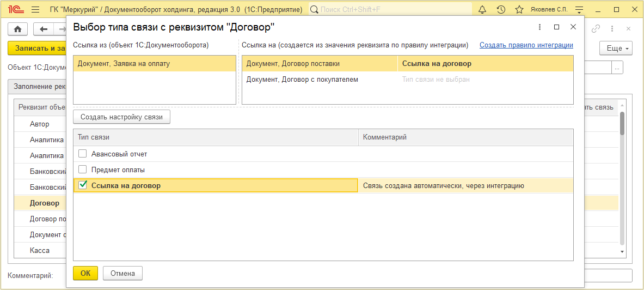Open favorites star icon
Image resolution: width=644 pixels, height=290 pixels.
click(519, 10)
